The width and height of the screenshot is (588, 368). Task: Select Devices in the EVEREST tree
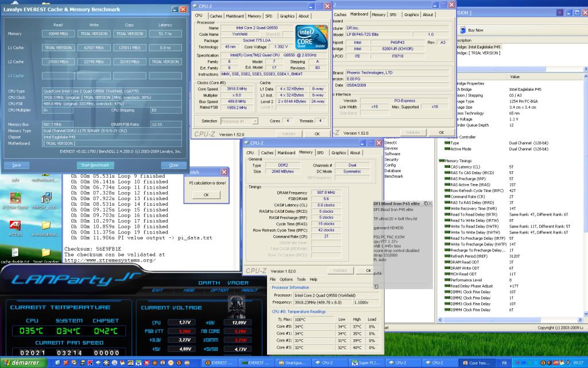[x=391, y=148]
